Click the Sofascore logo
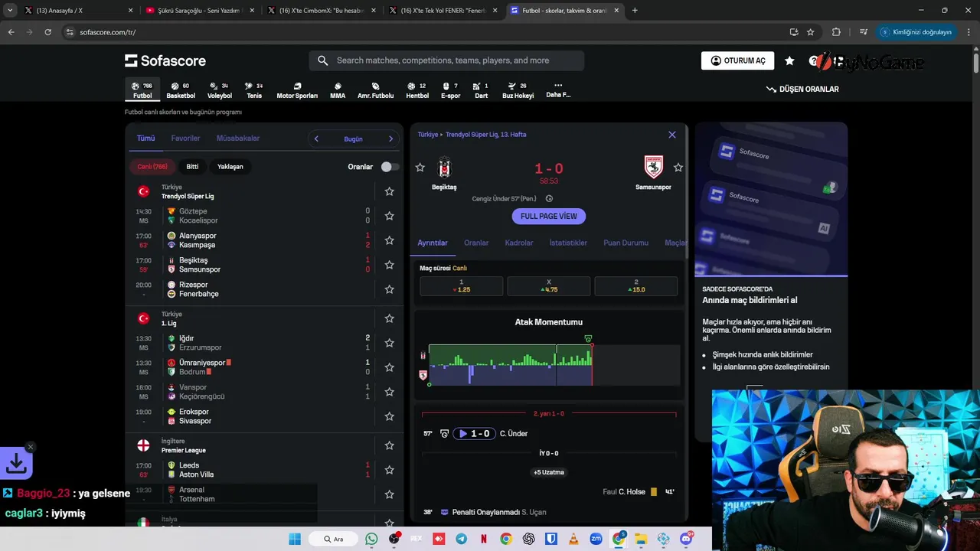The width and height of the screenshot is (980, 551). pos(165,60)
